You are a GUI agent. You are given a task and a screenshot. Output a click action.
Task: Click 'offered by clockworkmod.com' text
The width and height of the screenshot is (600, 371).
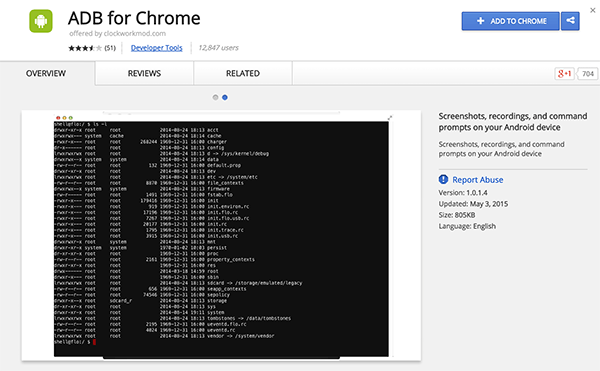coord(117,33)
